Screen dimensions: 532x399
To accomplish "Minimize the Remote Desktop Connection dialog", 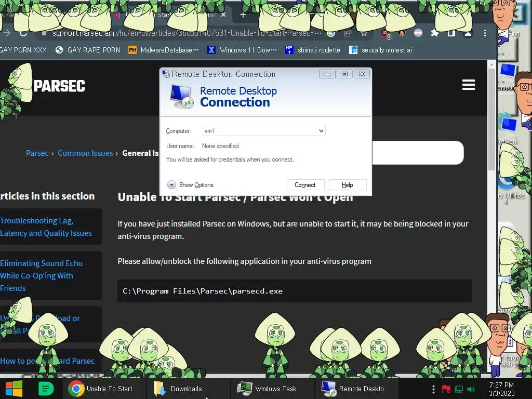I will (x=327, y=74).
